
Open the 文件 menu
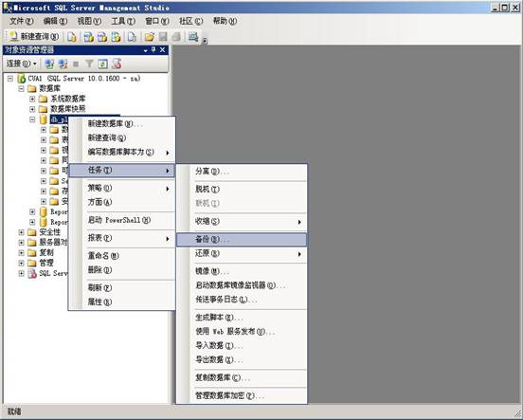pos(22,21)
